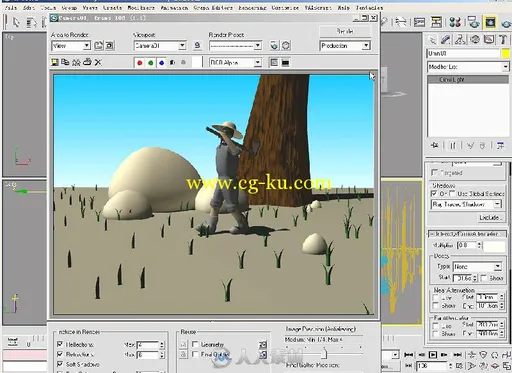Click the Toggle UI overlays icon
The width and height of the screenshot is (512, 373).
click(x=274, y=62)
